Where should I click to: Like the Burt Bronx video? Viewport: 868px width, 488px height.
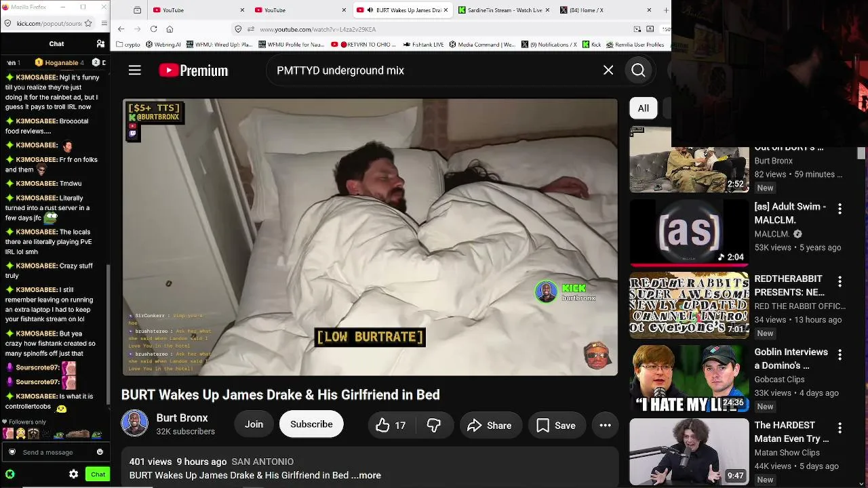coord(391,425)
